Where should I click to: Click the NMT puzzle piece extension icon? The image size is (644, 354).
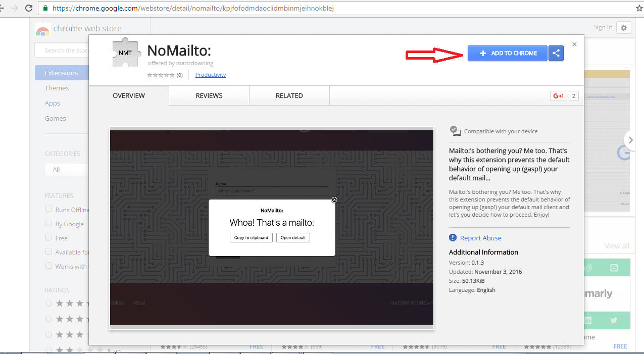pos(126,53)
